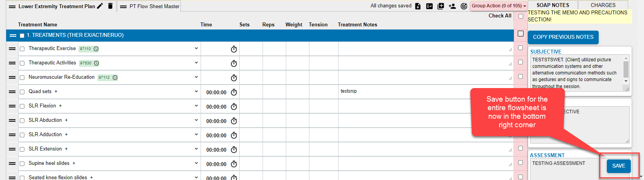644x180 pixels.
Task: Expand the SLR Abduction row chevron
Action: (196, 120)
